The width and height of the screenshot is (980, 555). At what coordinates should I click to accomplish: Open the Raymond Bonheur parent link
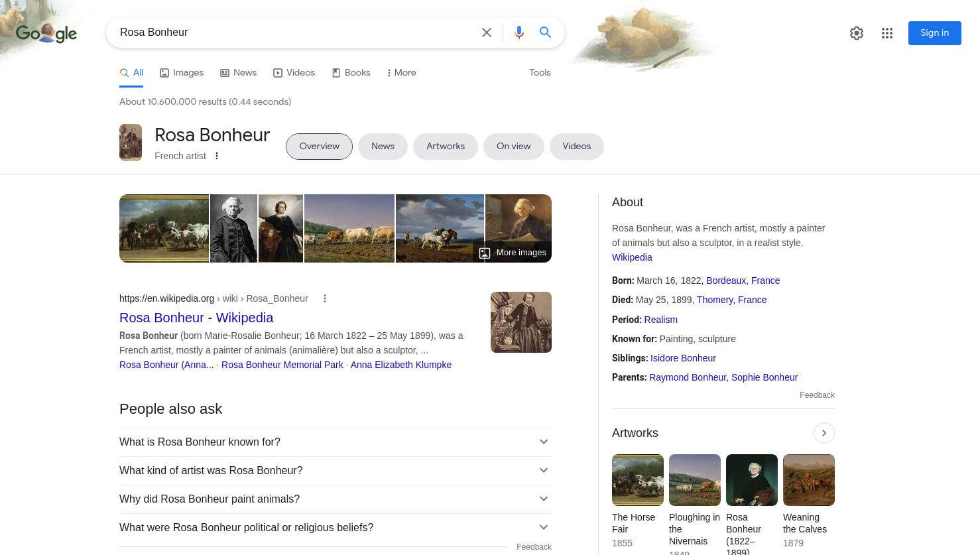point(688,377)
